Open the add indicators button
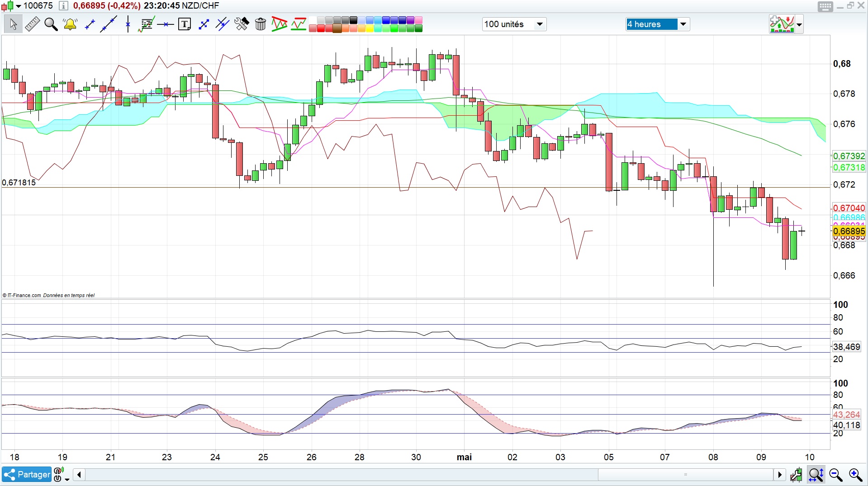This screenshot has height=486, width=868. click(x=782, y=24)
